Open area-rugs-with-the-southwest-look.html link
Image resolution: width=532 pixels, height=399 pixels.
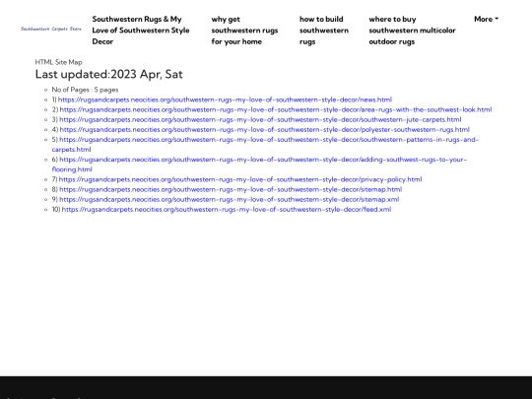(276, 109)
